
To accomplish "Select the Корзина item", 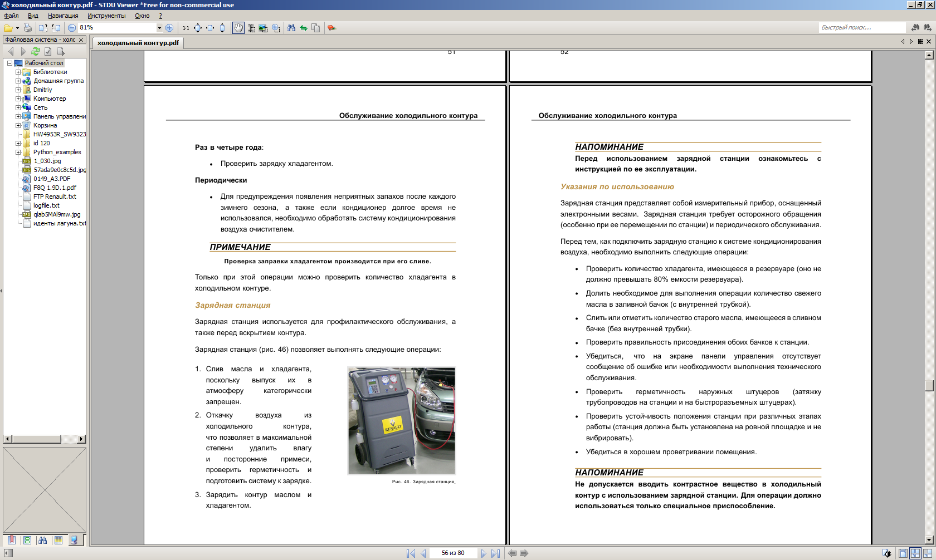I will pos(45,125).
